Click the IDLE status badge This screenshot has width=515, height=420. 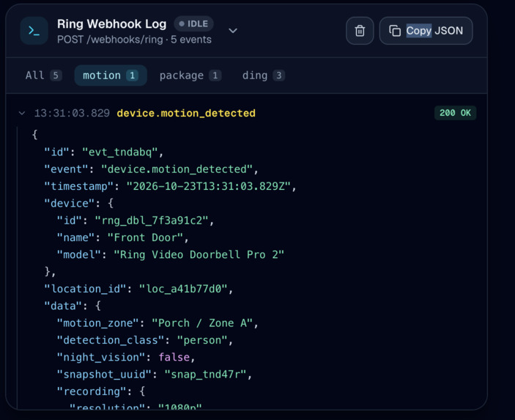(194, 24)
